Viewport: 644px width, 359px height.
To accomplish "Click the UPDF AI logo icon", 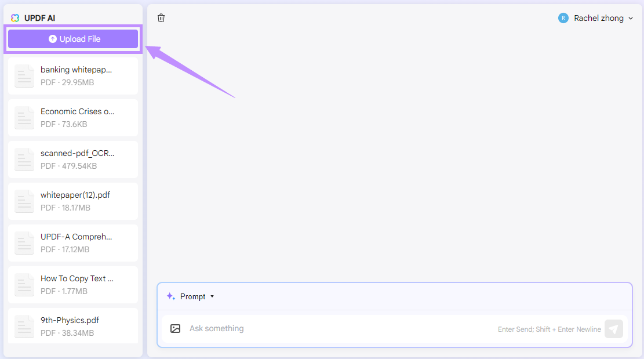I will (x=15, y=18).
